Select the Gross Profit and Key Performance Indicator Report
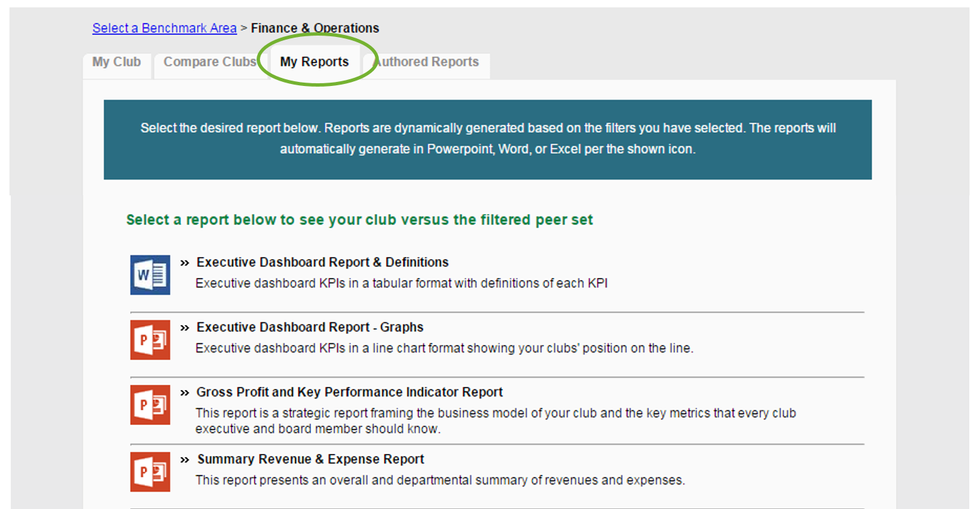Screen dimensions: 980x509 click(349, 391)
